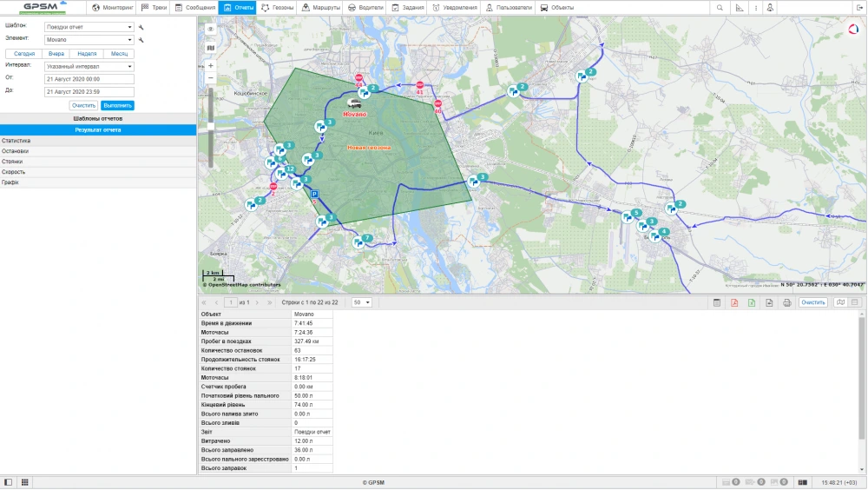Open the rows-per-page dropdown showing 50
This screenshot has height=490, width=868.
click(361, 302)
